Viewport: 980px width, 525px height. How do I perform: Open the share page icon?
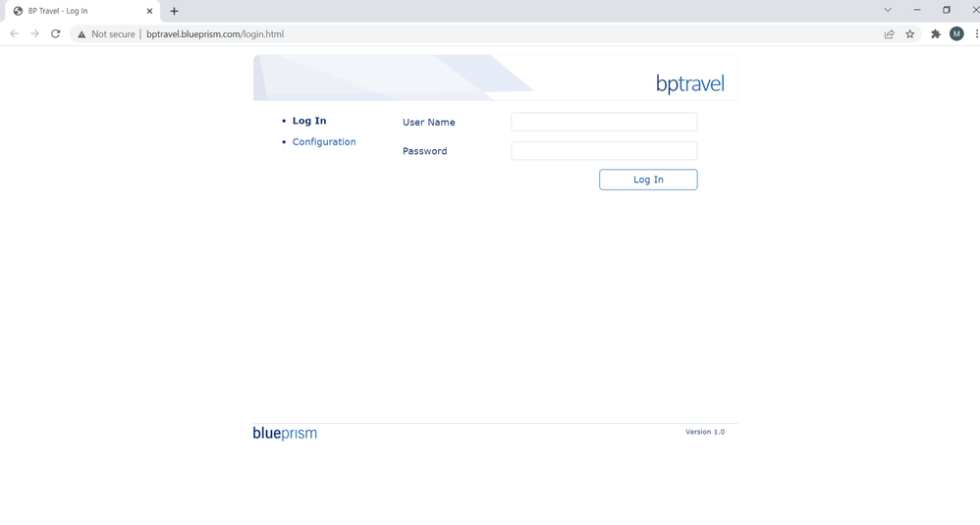point(889,34)
